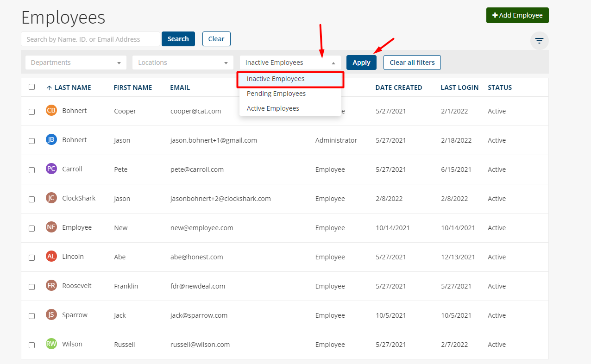Choose Pending Employees from the dropdown list
Image resolution: width=591 pixels, height=364 pixels.
tap(290, 94)
